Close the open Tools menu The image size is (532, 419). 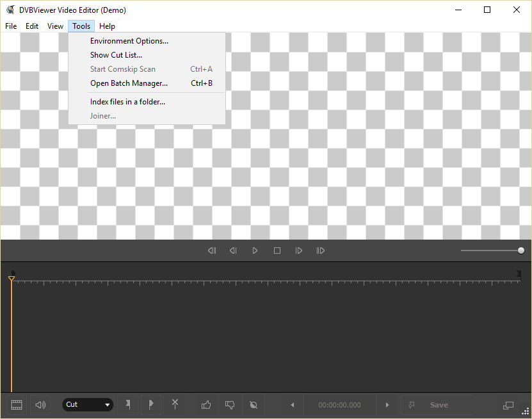click(81, 26)
